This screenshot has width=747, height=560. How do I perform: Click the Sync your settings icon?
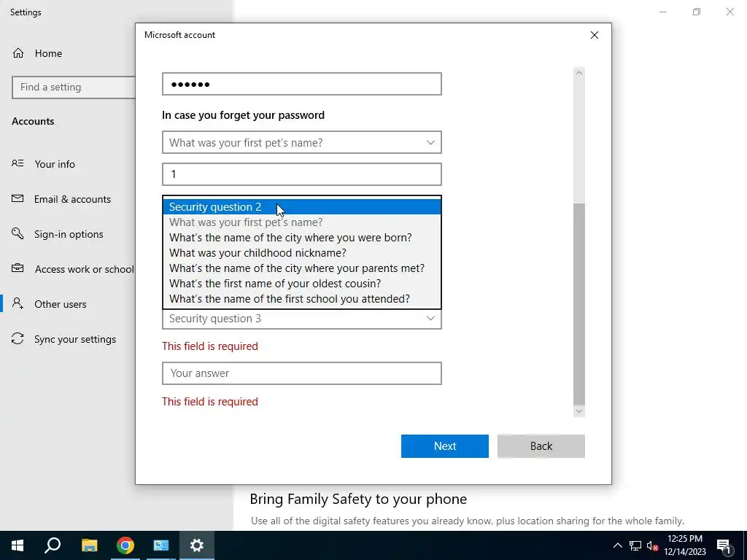[18, 338]
